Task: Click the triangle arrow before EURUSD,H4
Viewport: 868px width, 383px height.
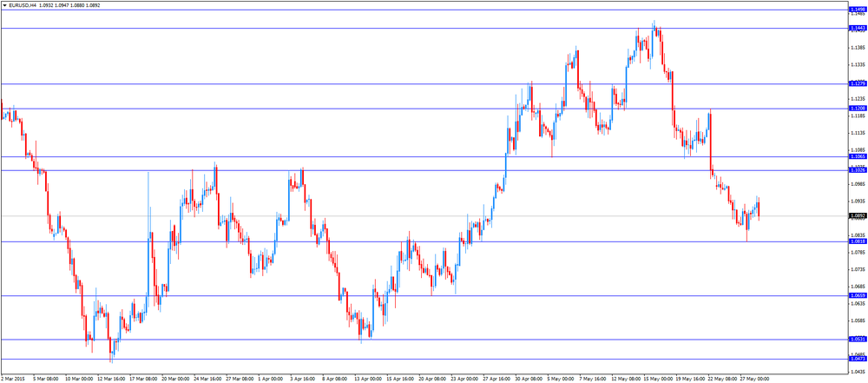Action: [4, 5]
